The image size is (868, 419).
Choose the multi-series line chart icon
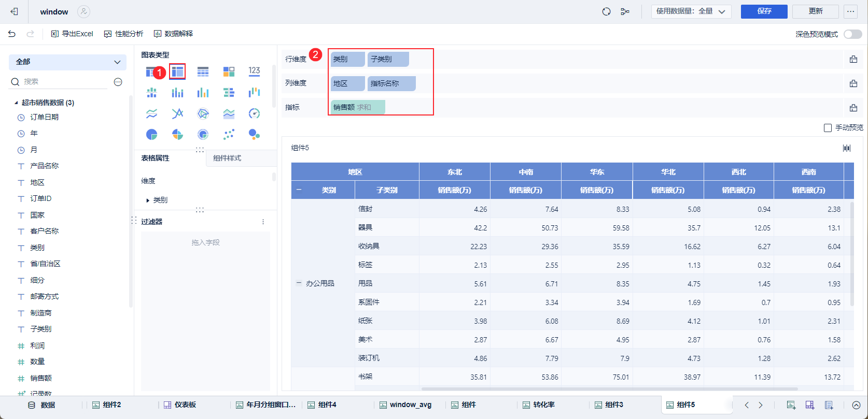click(x=177, y=113)
